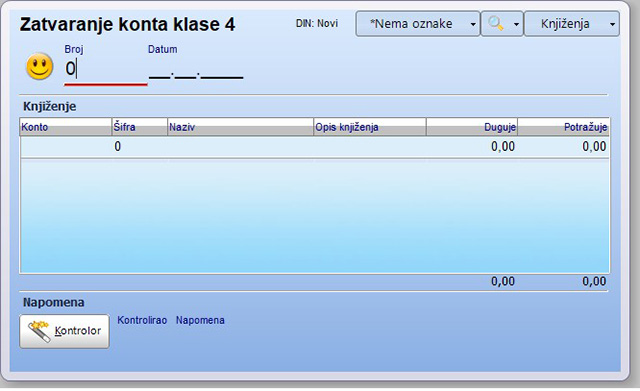640x391 pixels.
Task: Click into the Datum date field
Action: click(196, 70)
